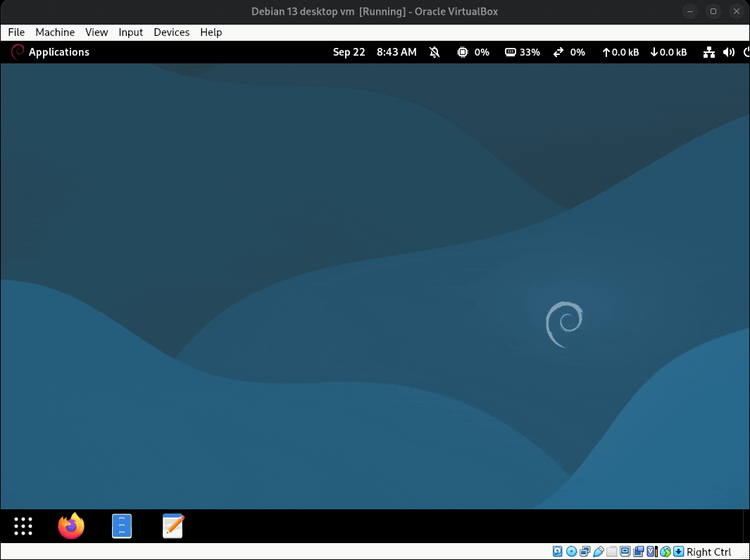Image resolution: width=750 pixels, height=560 pixels.
Task: Open the Input menu
Action: (130, 32)
